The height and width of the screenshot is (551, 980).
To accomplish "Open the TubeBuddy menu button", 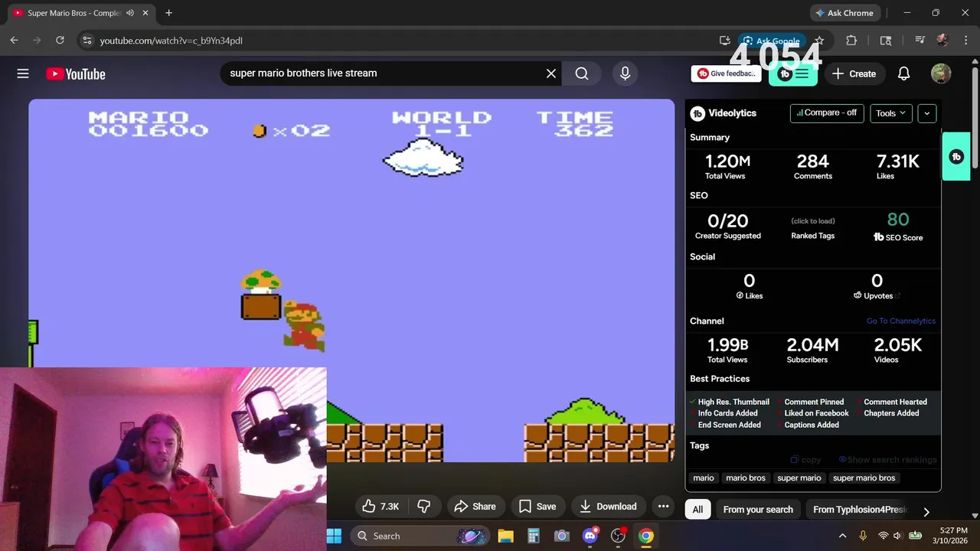I will pos(793,73).
